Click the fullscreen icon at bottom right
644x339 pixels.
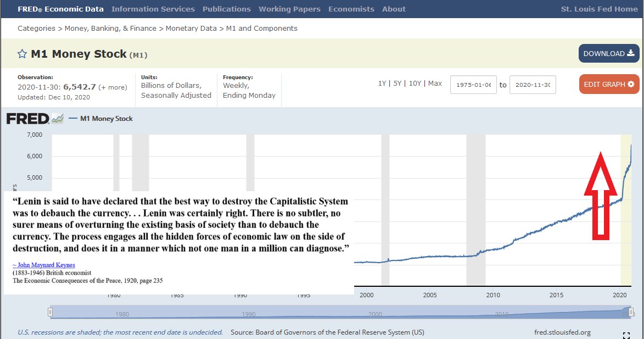coord(626,335)
